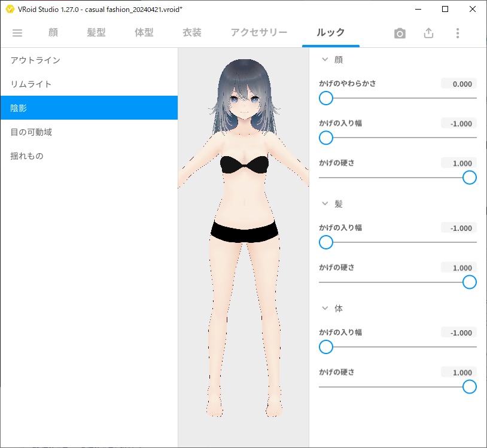487x448 pixels.
Task: Open the export/upload icon
Action: [428, 33]
